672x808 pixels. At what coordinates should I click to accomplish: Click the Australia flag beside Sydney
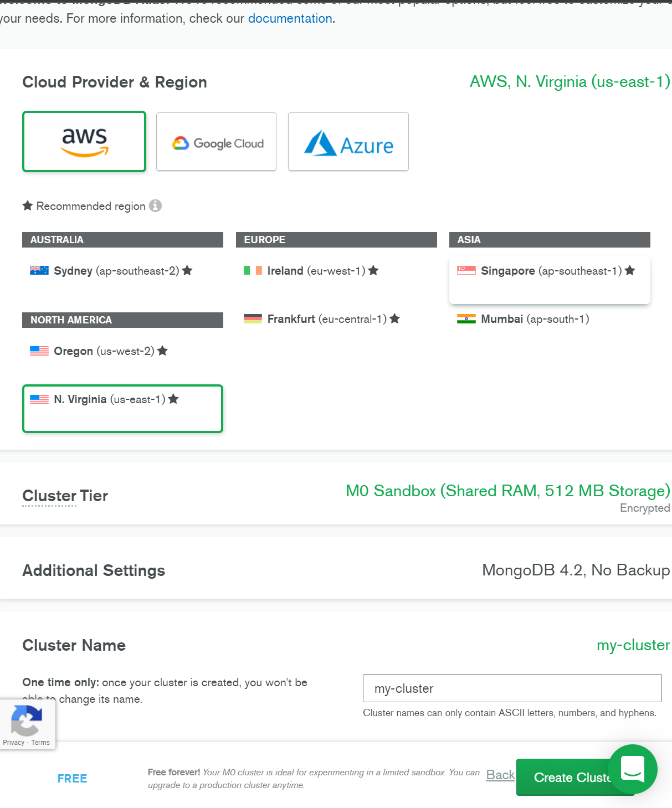click(39, 270)
